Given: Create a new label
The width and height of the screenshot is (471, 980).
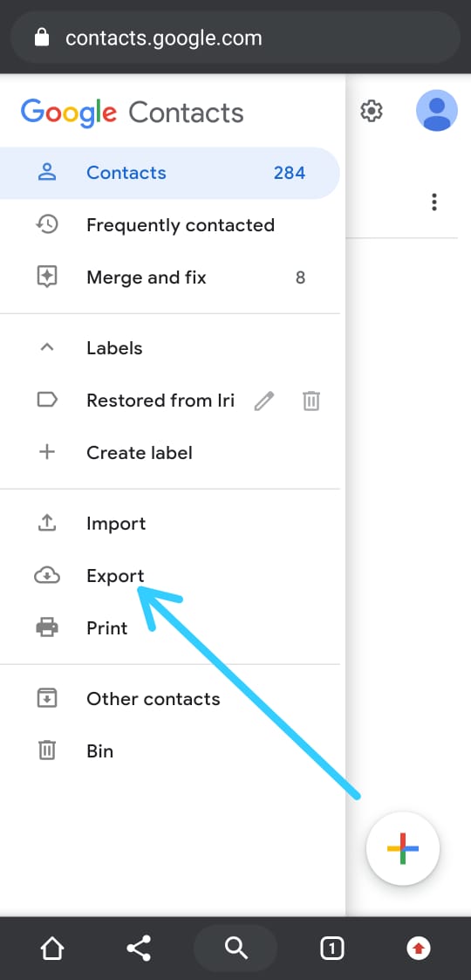Looking at the screenshot, I should 170,453.
